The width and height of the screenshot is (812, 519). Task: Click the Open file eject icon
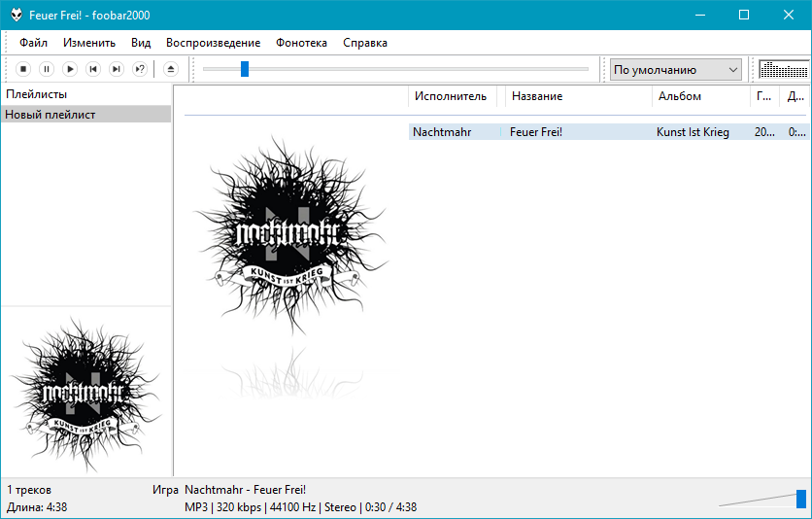coord(170,69)
